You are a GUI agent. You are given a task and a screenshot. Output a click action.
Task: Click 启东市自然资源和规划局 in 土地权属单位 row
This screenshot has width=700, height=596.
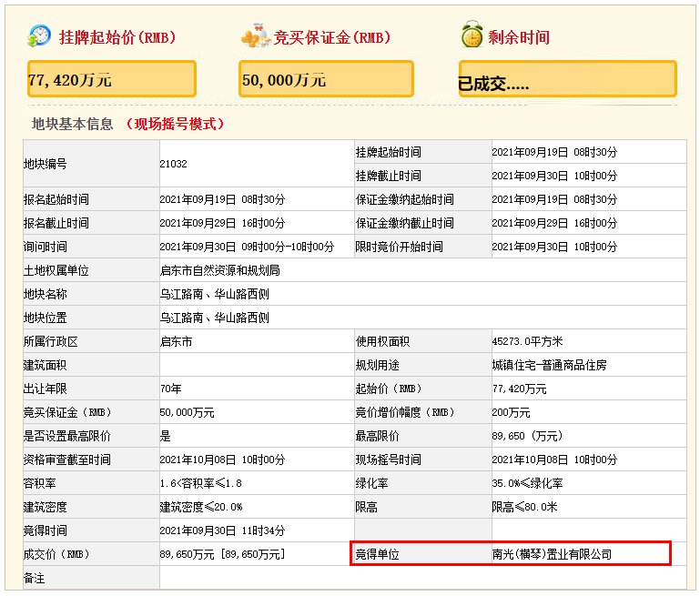pos(219,270)
